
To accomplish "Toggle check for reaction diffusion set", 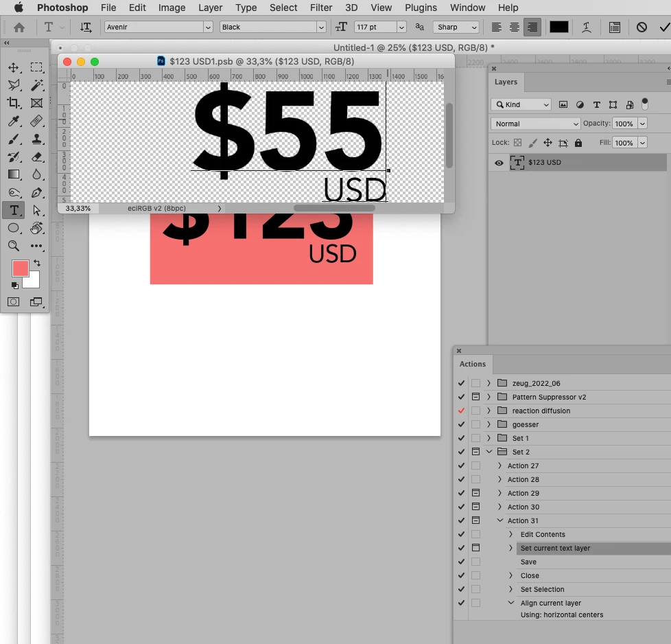I will pos(461,411).
